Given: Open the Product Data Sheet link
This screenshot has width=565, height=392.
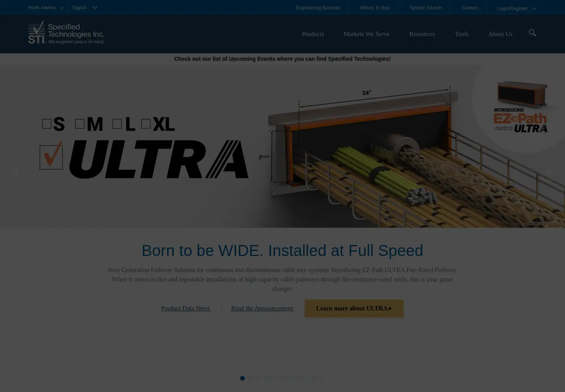Looking at the screenshot, I should click(x=186, y=309).
